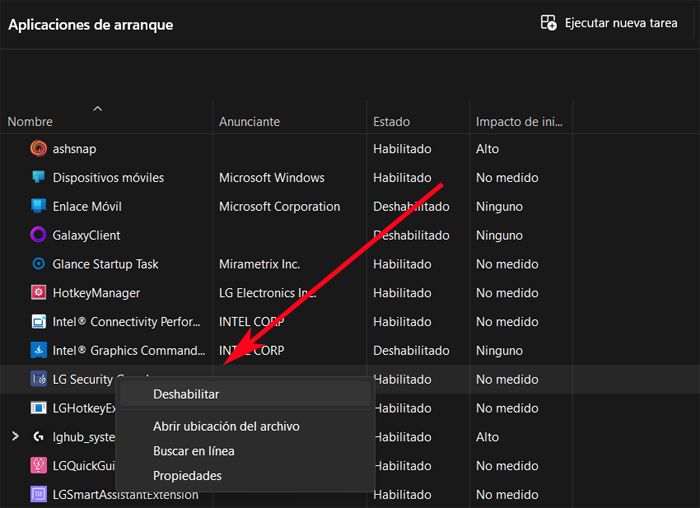The width and height of the screenshot is (700, 508).
Task: Click the LG Security row icon
Action: pyautogui.click(x=38, y=379)
